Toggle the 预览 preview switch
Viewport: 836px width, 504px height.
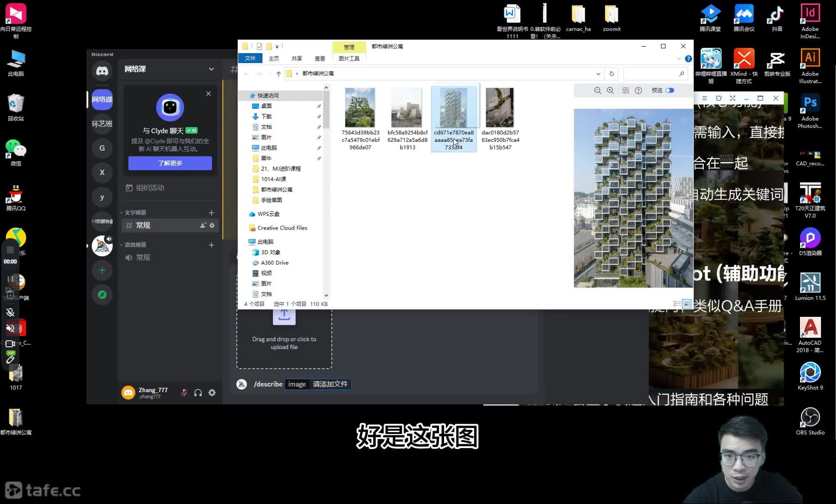(670, 91)
